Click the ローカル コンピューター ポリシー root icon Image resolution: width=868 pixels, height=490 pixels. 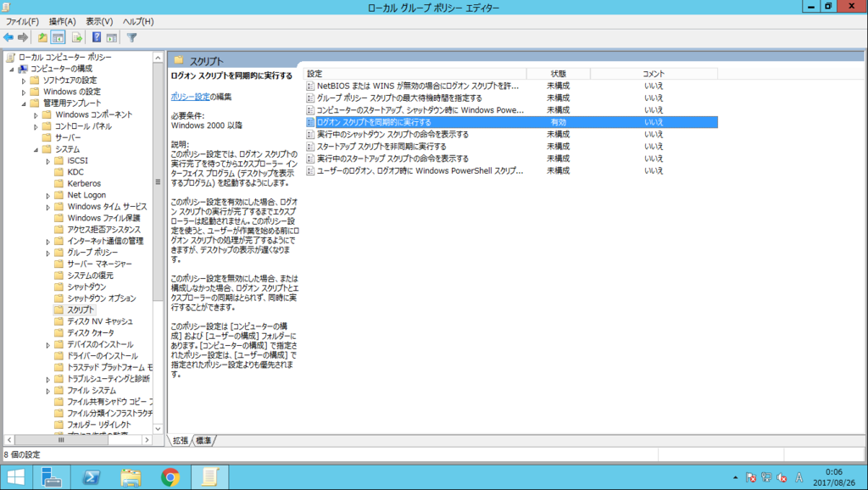coord(10,57)
